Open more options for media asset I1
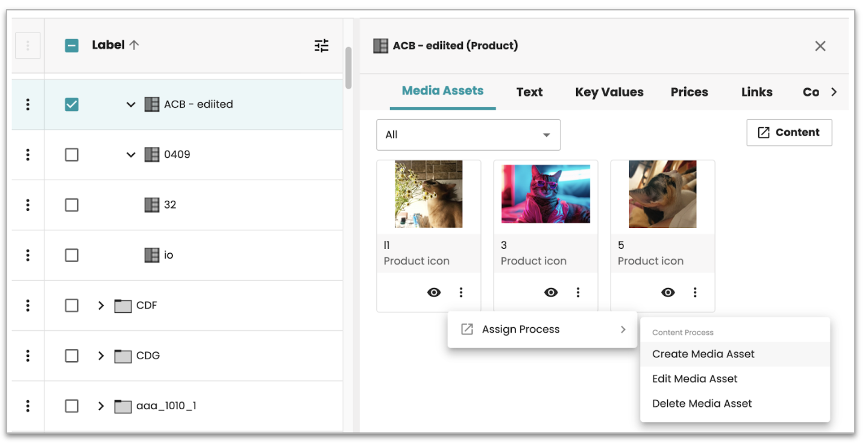The width and height of the screenshot is (868, 446). pyautogui.click(x=461, y=292)
